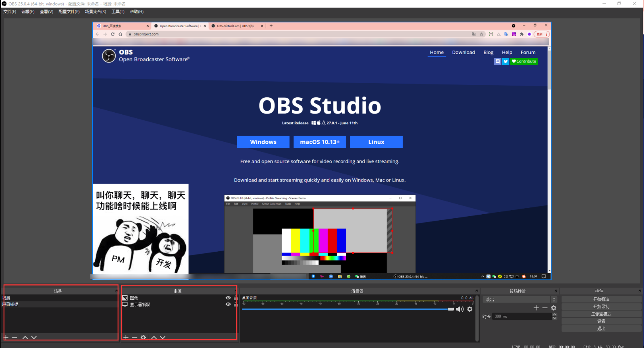Open Download link in website nav
Image resolution: width=644 pixels, height=348 pixels.
463,53
